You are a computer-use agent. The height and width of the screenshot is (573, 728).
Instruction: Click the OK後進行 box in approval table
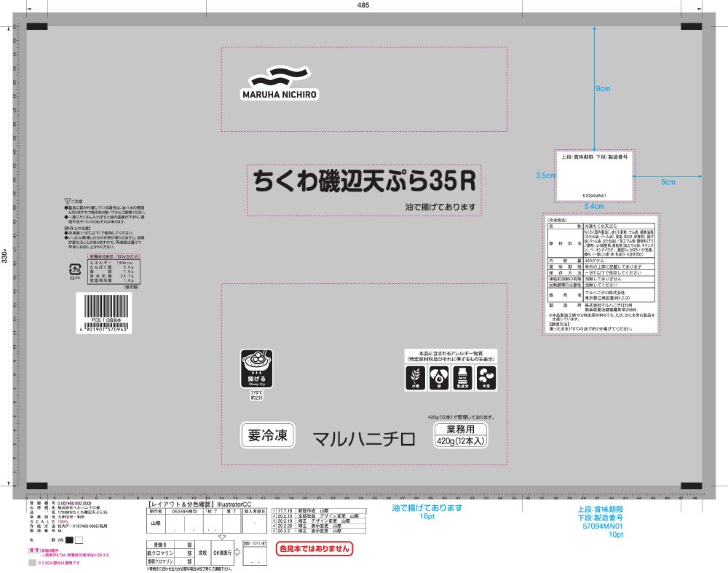point(222,553)
